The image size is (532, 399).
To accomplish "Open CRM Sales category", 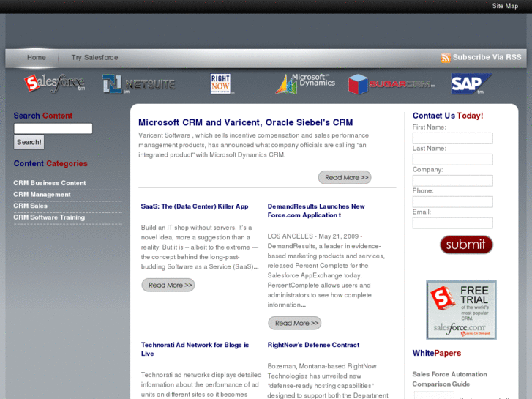I will tap(30, 206).
